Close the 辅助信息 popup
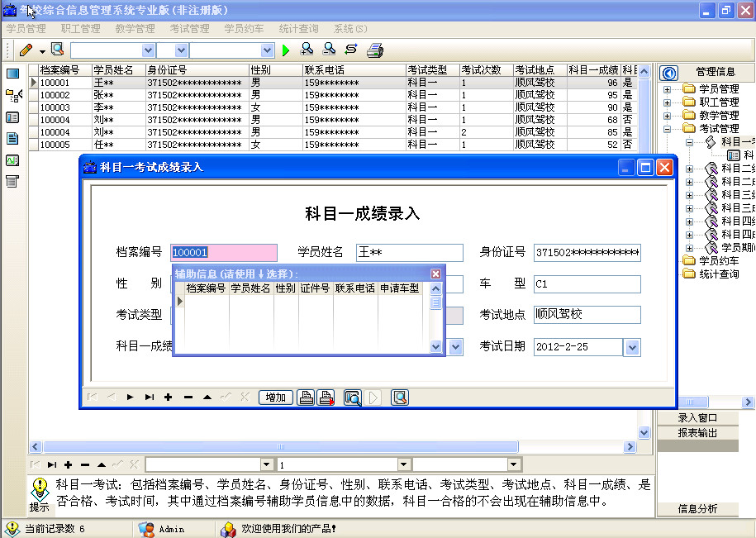 click(x=435, y=274)
